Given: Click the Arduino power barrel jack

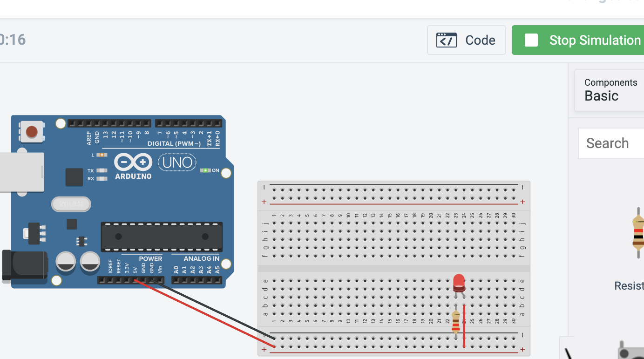Looking at the screenshot, I should pos(25,267).
